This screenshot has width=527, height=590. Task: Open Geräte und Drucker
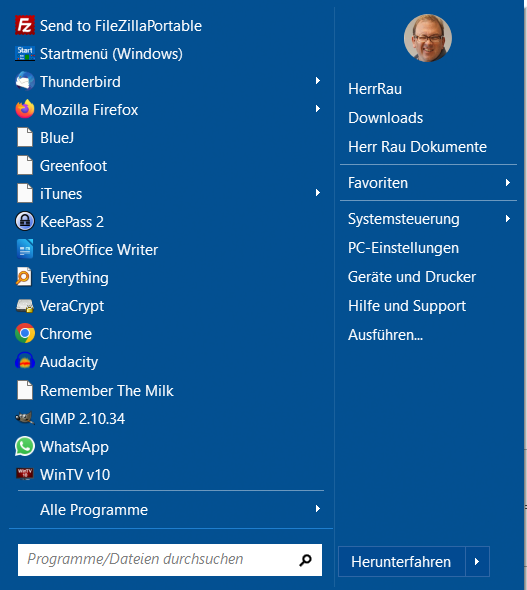(412, 277)
